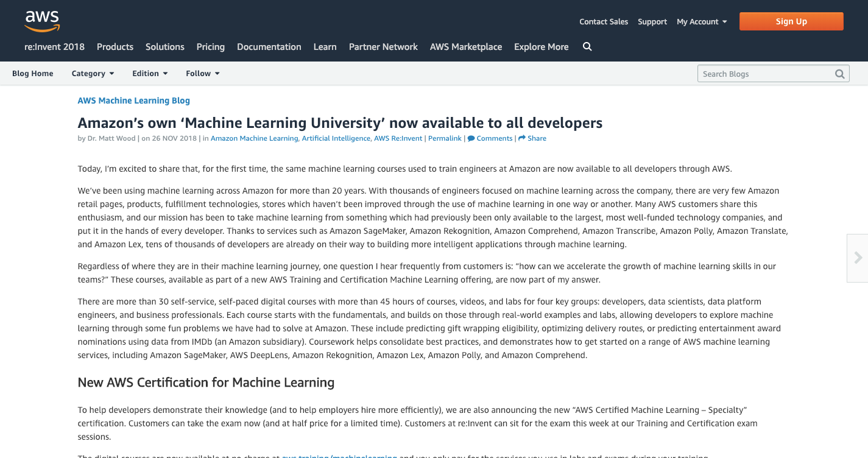Open the Explore More menu
This screenshot has width=868, height=458.
[542, 47]
